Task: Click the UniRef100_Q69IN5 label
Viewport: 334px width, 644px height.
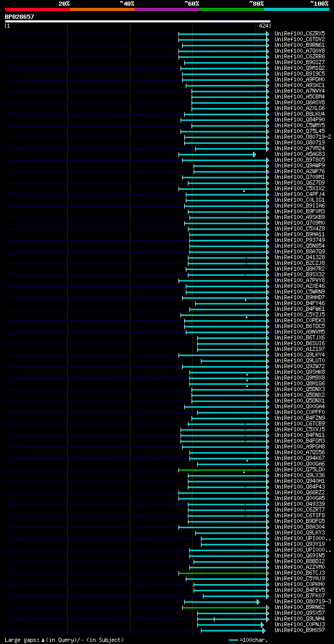Action: tap(300, 555)
